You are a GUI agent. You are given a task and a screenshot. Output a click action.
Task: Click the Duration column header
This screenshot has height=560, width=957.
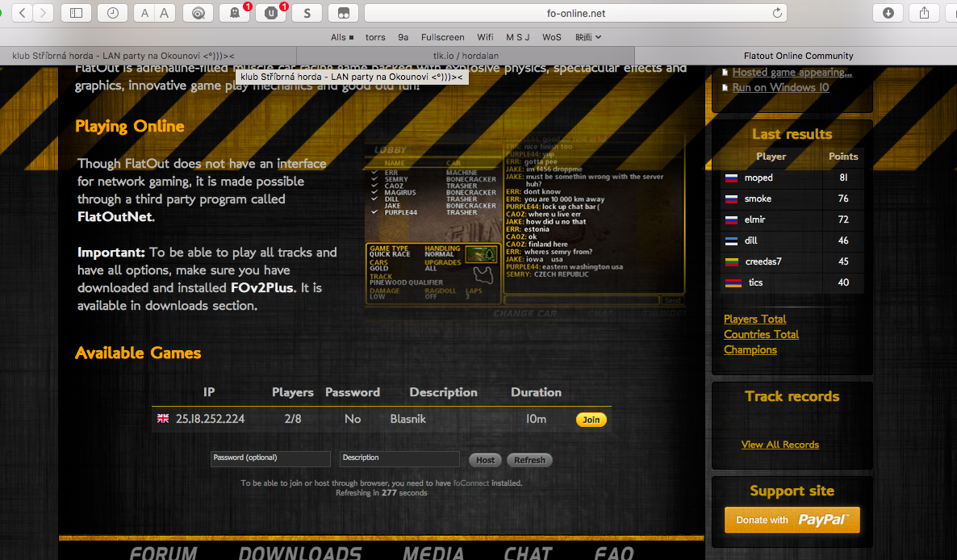536,392
